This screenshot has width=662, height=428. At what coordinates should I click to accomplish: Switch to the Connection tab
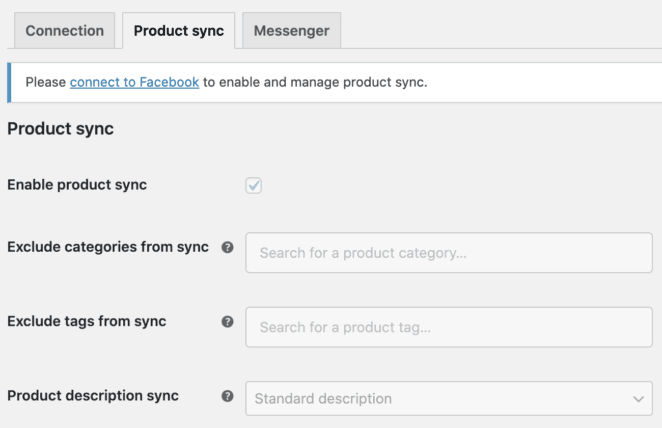(65, 31)
